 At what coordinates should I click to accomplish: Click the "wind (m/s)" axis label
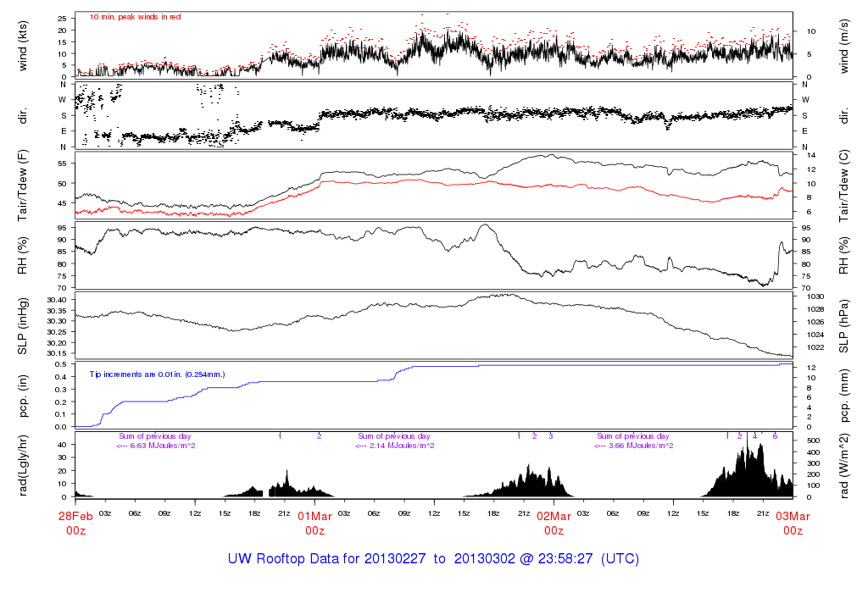click(x=843, y=46)
